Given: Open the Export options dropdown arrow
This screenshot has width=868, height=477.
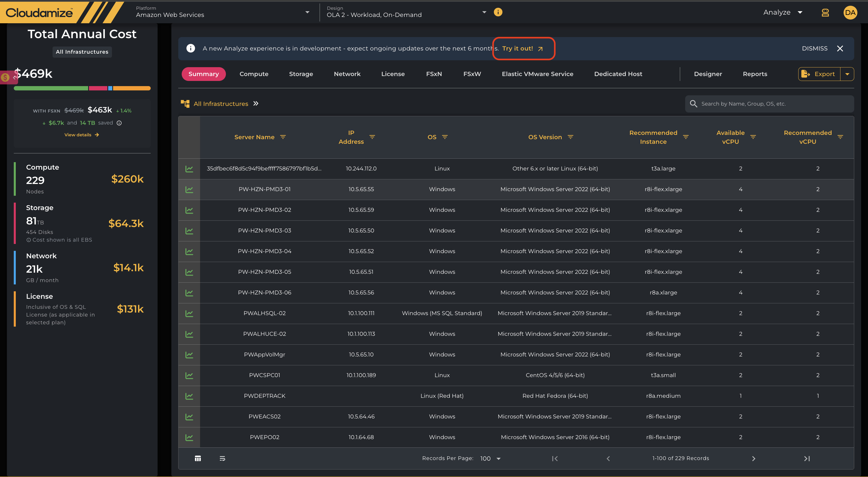Looking at the screenshot, I should tap(847, 74).
